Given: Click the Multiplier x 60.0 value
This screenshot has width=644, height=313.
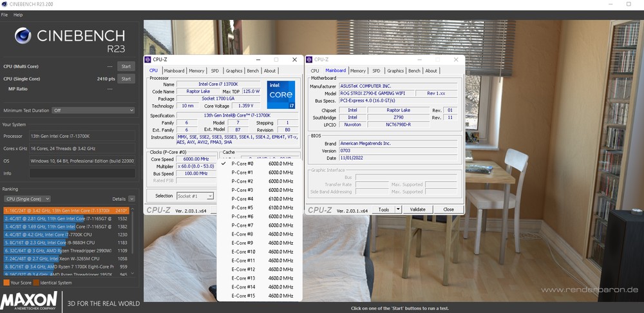Looking at the screenshot, I should pyautogui.click(x=196, y=166).
